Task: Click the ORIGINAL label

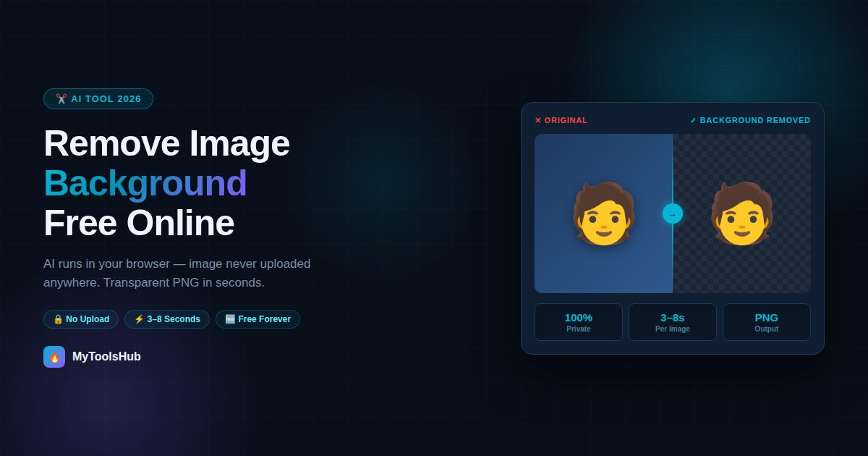Action: pyautogui.click(x=561, y=120)
